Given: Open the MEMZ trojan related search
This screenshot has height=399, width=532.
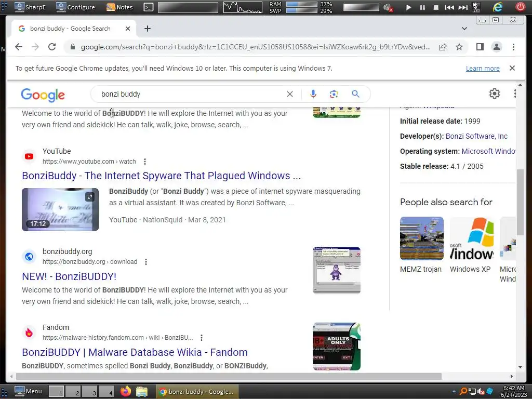Looking at the screenshot, I should [x=421, y=245].
